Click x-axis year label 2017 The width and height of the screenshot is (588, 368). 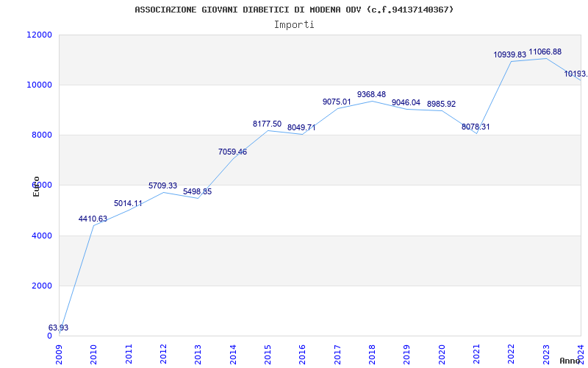[x=337, y=354]
